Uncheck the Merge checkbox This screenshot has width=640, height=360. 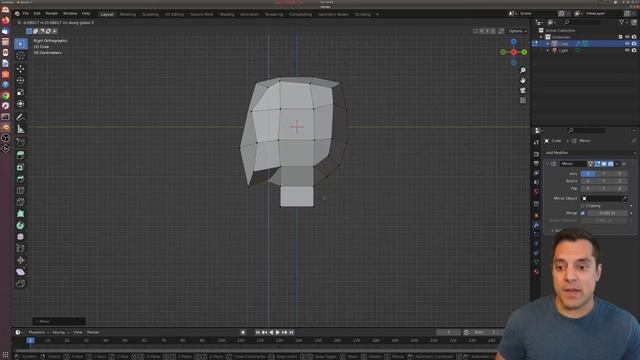point(583,213)
